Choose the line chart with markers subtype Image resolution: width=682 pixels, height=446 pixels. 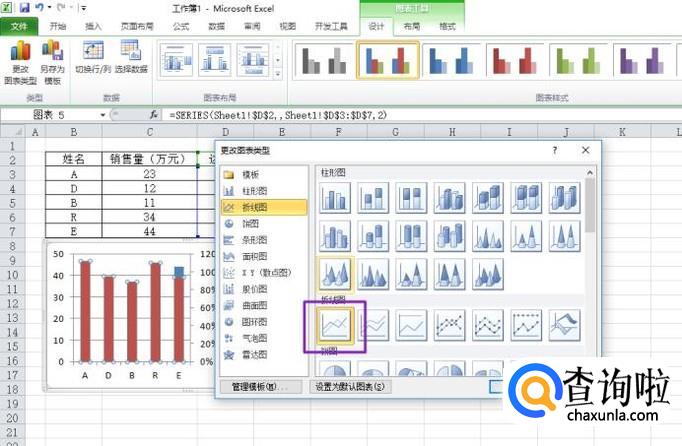click(450, 324)
